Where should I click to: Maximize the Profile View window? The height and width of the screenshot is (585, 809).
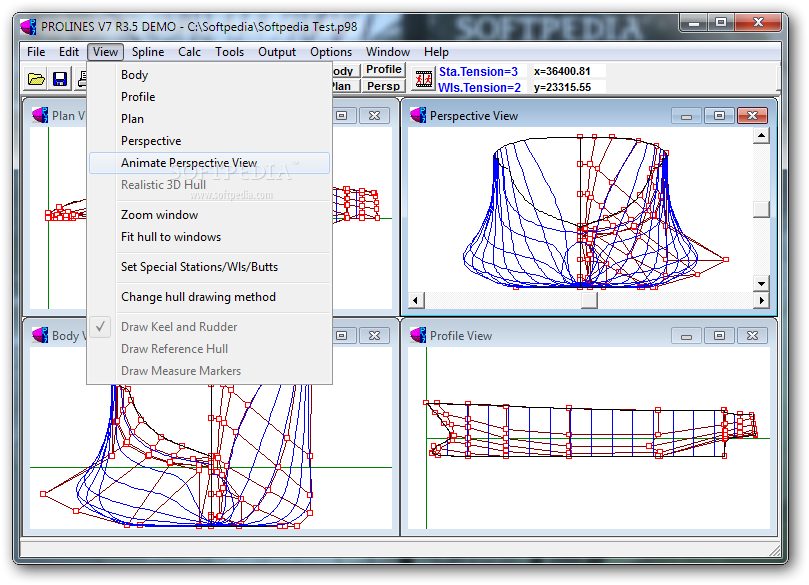point(719,336)
